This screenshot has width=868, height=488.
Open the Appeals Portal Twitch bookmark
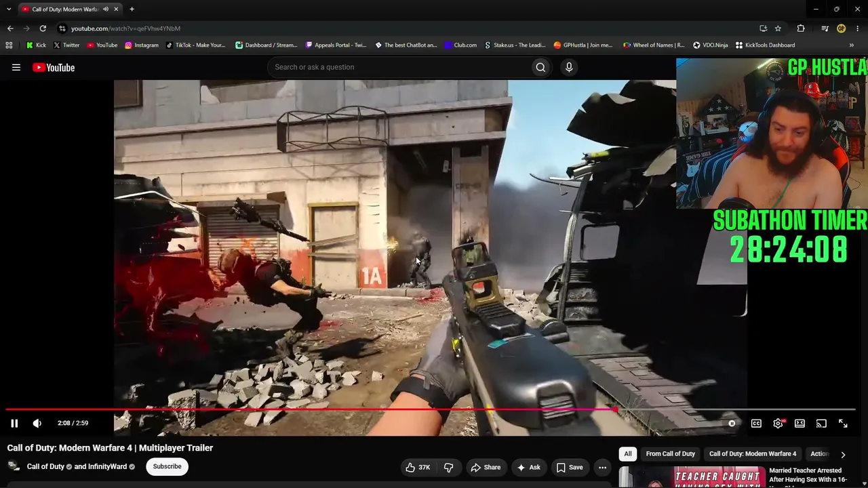(x=336, y=45)
